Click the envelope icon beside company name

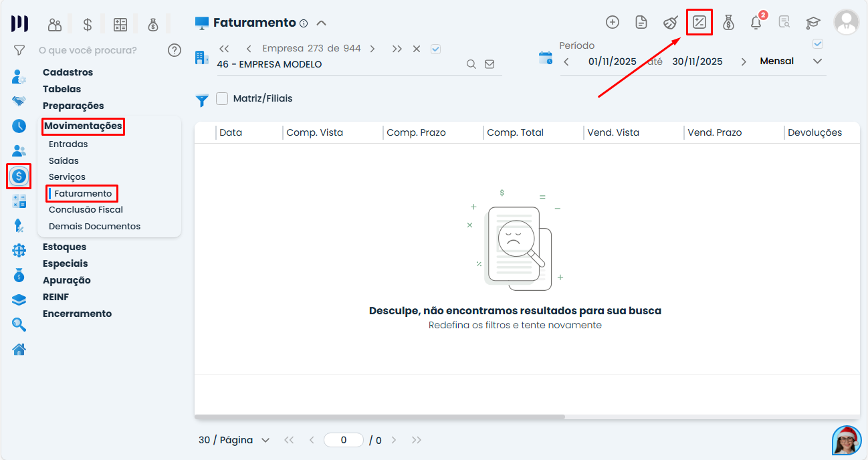[x=490, y=64]
